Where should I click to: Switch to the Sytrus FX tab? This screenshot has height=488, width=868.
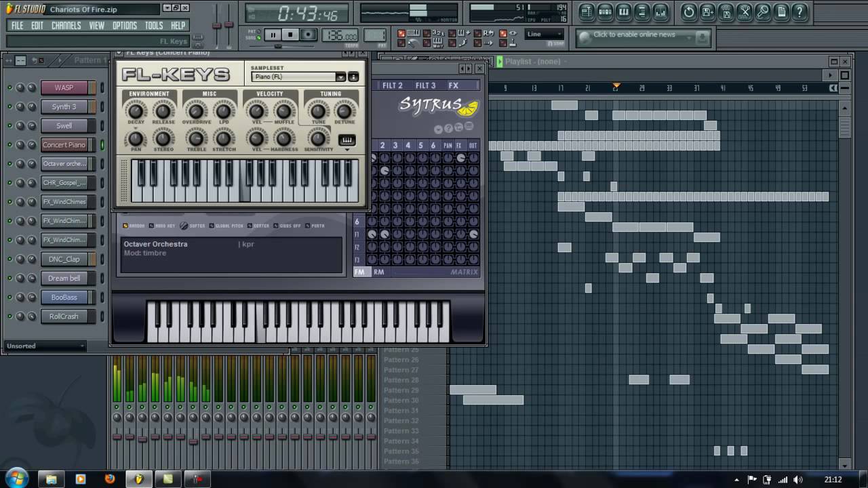[453, 85]
